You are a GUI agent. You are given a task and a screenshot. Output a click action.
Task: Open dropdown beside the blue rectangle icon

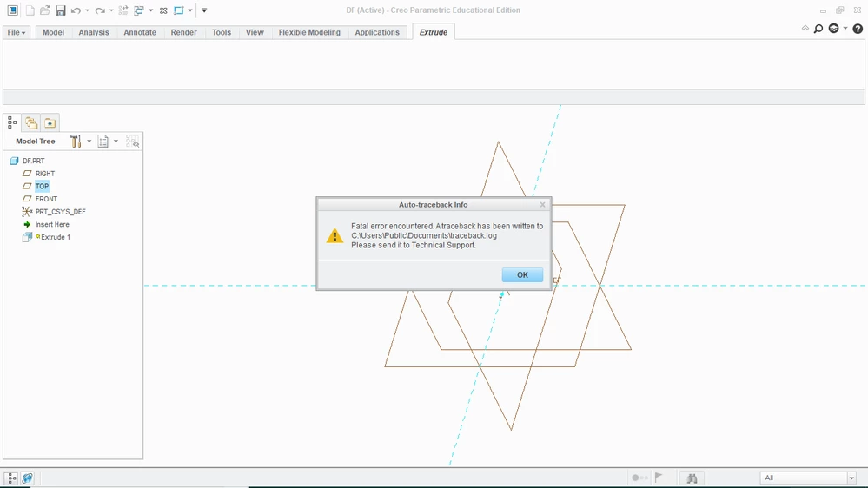[190, 10]
